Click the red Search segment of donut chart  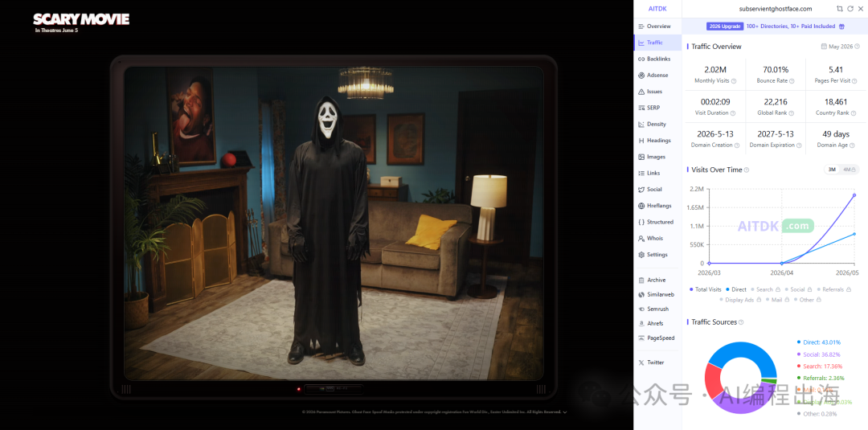(x=714, y=383)
